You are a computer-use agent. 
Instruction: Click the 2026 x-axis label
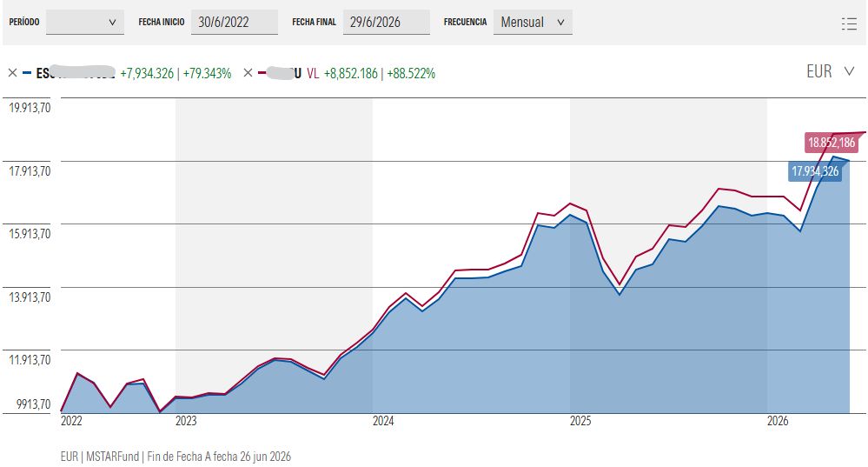coord(778,421)
